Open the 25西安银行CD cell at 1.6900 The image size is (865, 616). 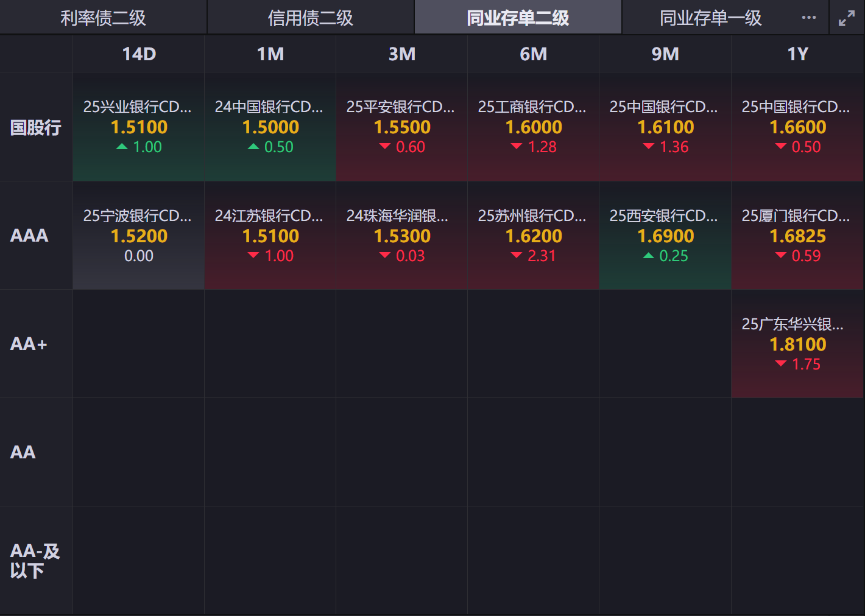[x=665, y=236]
